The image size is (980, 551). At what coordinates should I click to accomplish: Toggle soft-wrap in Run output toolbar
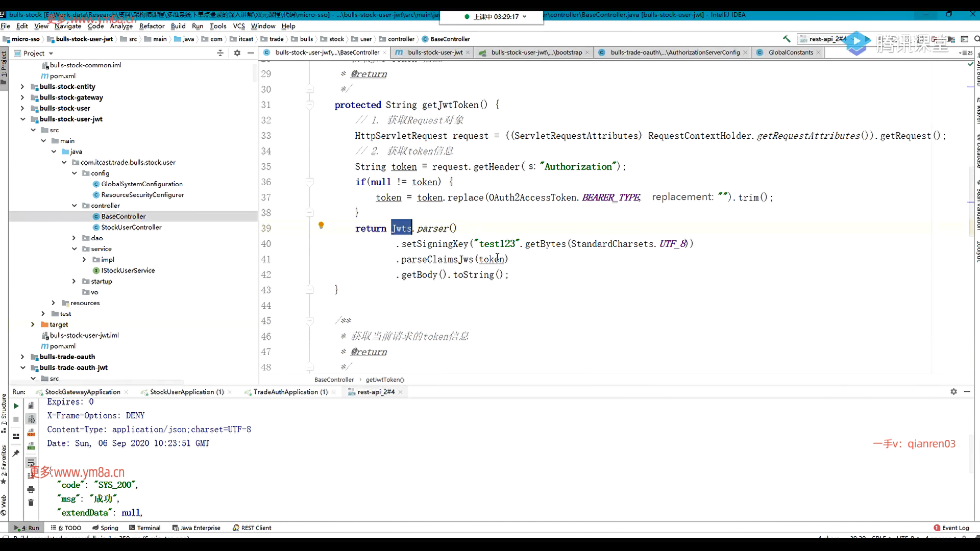tap(31, 463)
